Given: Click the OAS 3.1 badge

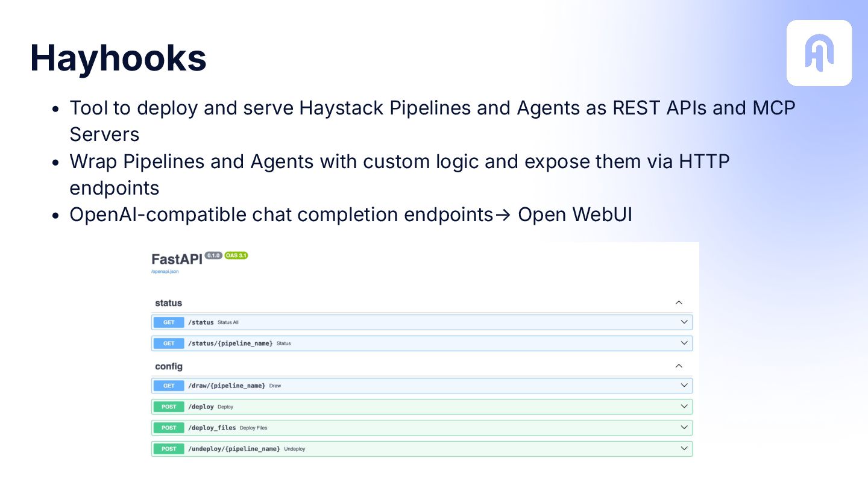Looking at the screenshot, I should [236, 255].
